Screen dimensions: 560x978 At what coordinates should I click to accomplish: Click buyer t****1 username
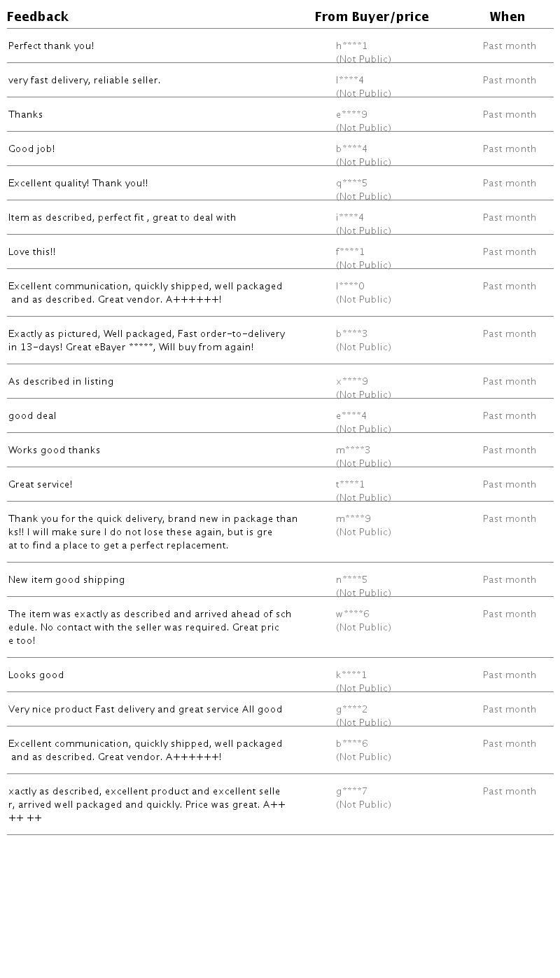350,485
